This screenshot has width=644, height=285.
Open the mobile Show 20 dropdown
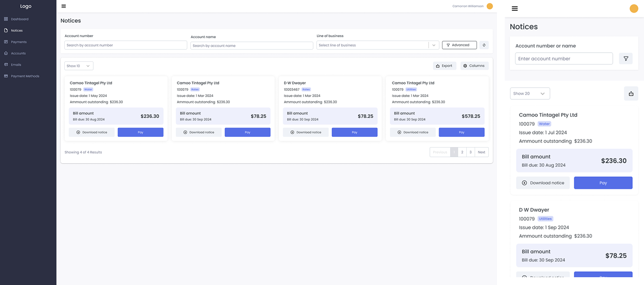point(530,94)
